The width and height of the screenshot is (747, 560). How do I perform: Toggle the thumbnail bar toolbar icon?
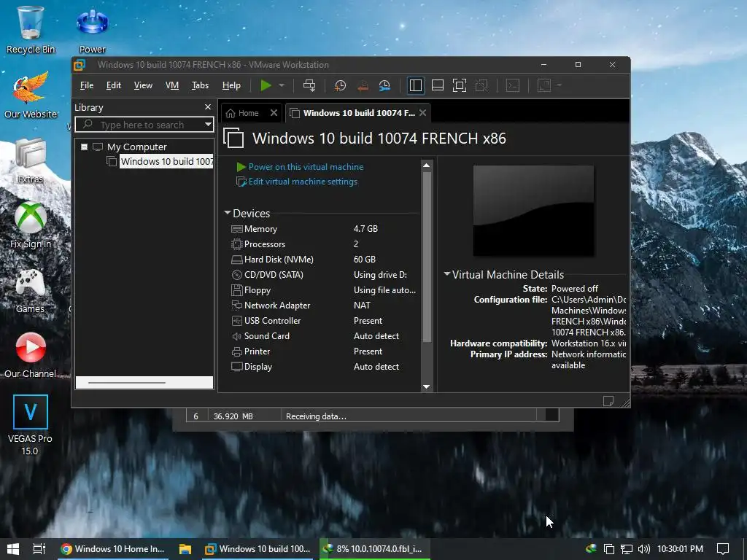(438, 85)
